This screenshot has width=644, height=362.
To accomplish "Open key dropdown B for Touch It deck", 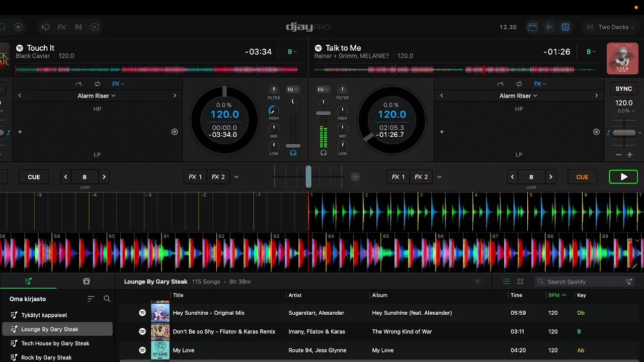I will [x=292, y=52].
